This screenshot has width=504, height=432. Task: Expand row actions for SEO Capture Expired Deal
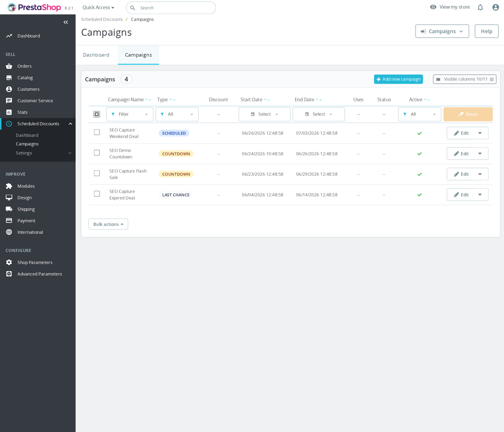pyautogui.click(x=480, y=195)
